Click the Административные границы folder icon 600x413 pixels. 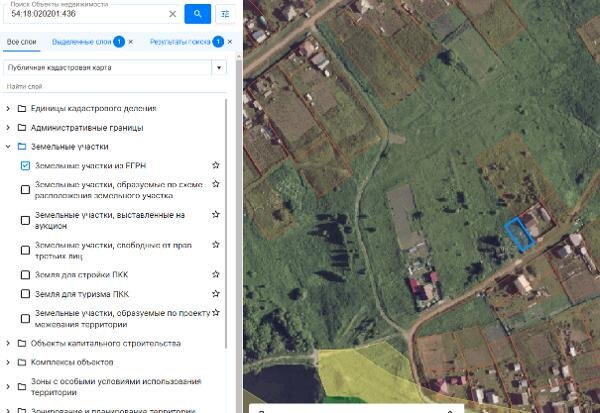point(22,127)
